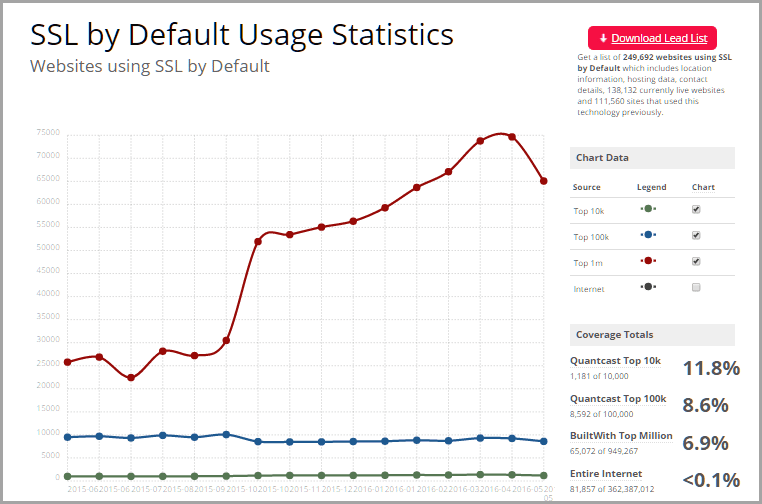Click the red Top 1m legend marker

(648, 261)
